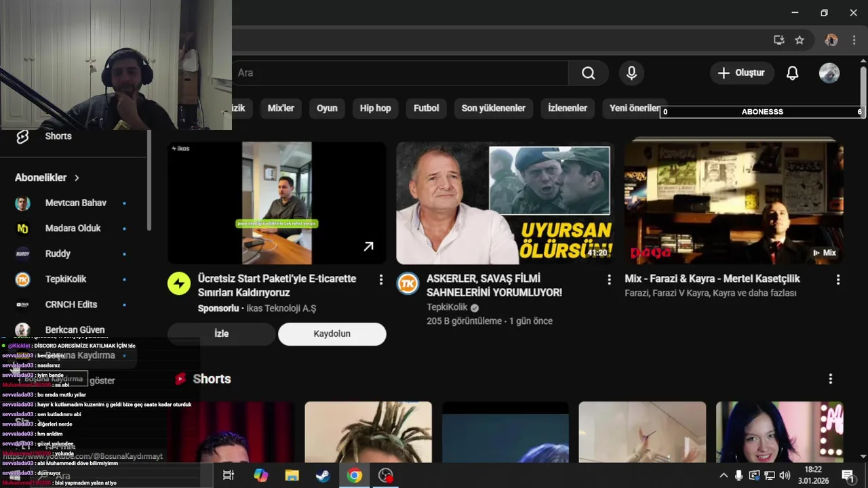The image size is (868, 488).
Task: Open the ikas Teknoloji A.Ş sponsor link
Action: click(281, 308)
